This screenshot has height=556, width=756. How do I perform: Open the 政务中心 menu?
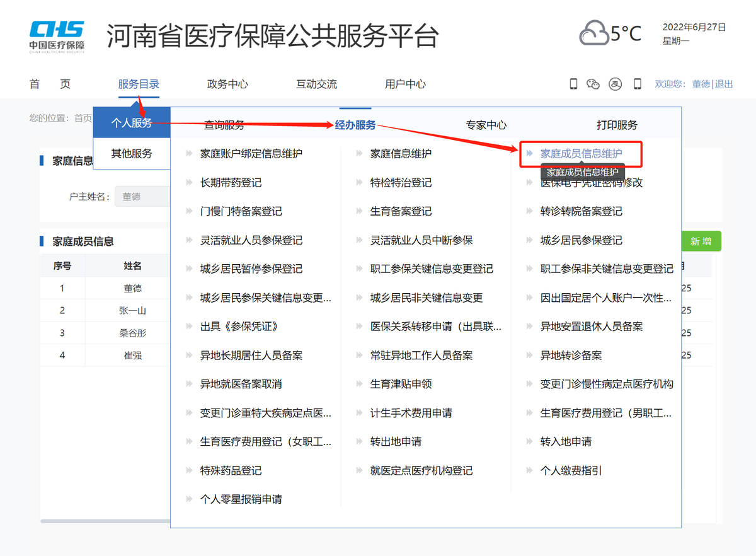point(227,83)
